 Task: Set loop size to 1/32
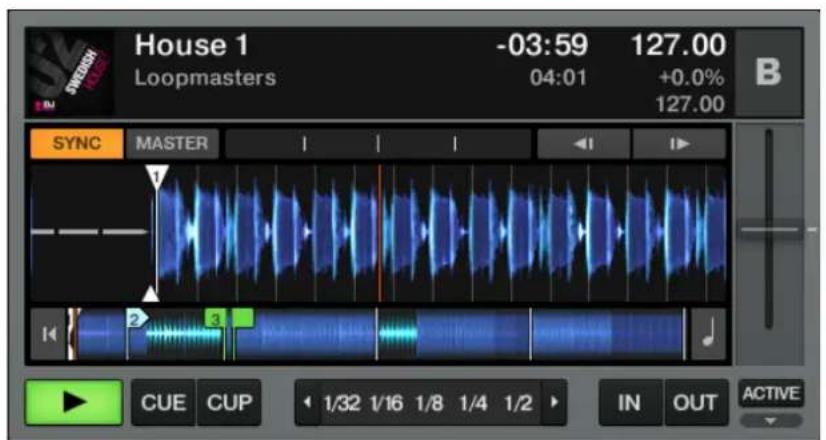pyautogui.click(x=342, y=404)
